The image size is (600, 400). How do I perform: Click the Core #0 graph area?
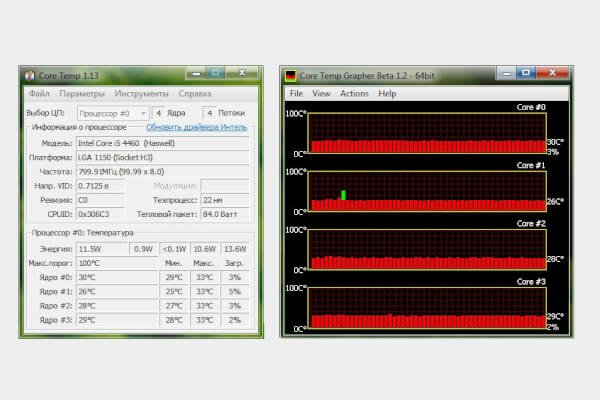427,133
